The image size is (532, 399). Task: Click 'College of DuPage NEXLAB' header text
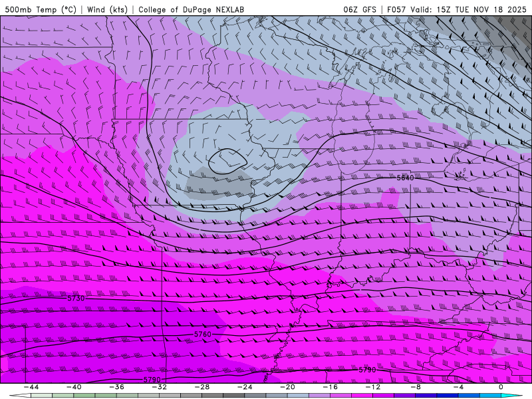[x=191, y=9]
